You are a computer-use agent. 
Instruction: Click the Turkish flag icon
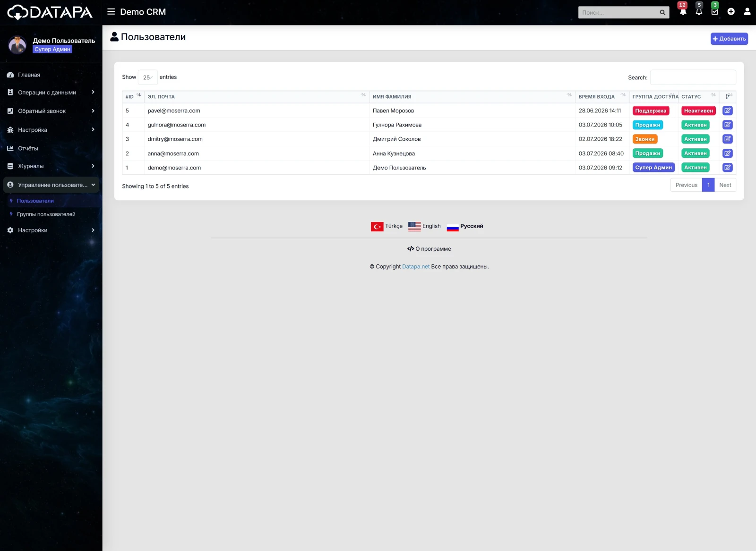(377, 227)
